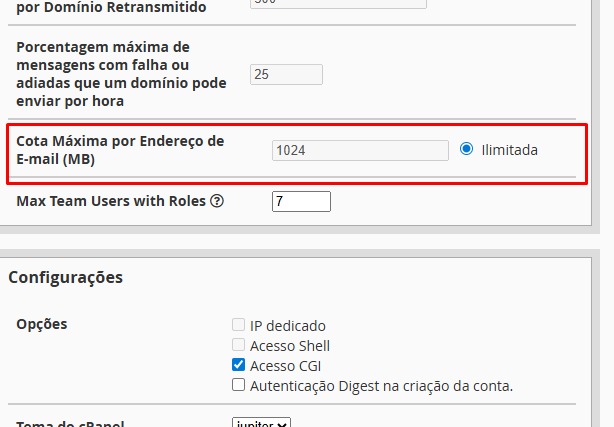
Task: Select the Ilimitada radio button
Action: pyautogui.click(x=466, y=150)
